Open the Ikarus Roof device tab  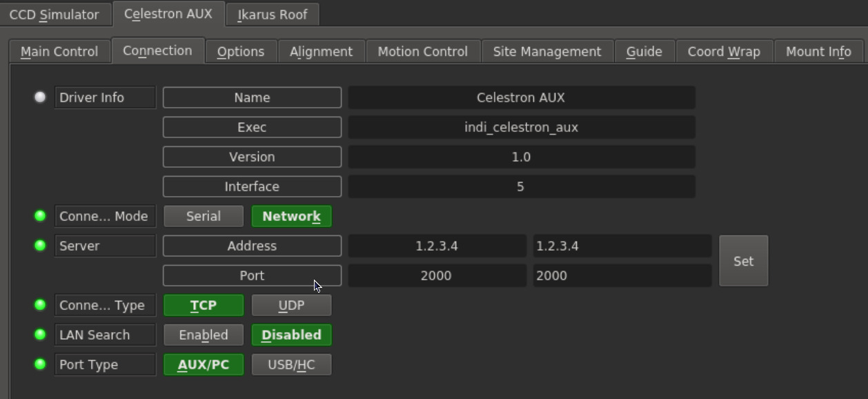(273, 14)
